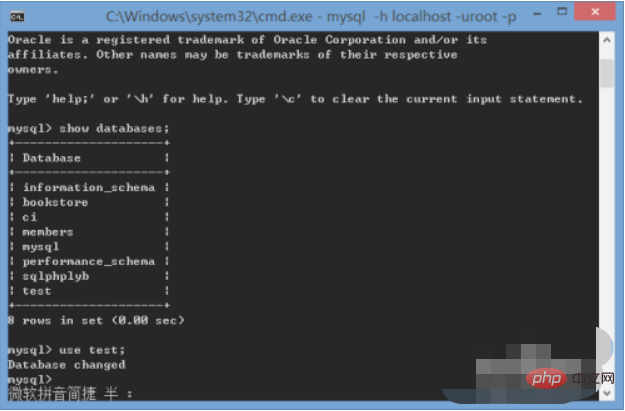Click the red php logo watermark
Image resolution: width=625 pixels, height=411 pixels.
coord(546,378)
